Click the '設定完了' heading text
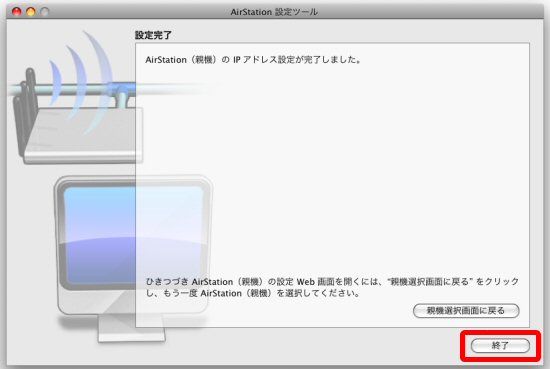 pyautogui.click(x=153, y=35)
